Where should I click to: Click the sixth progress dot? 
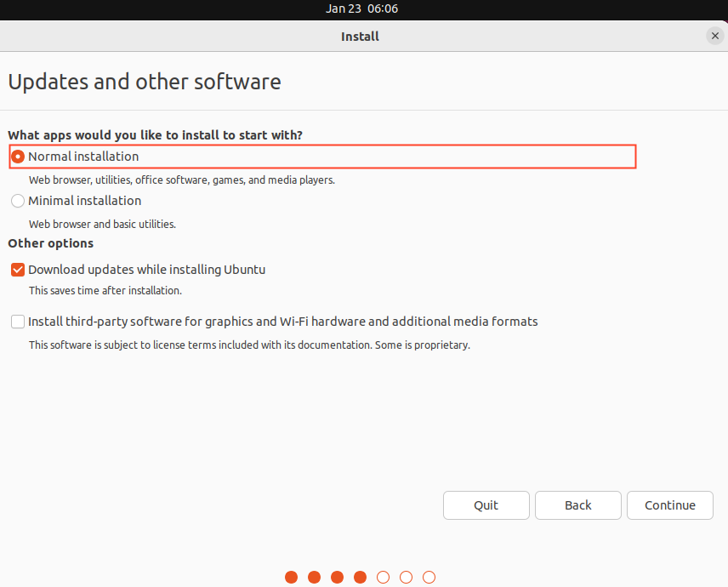coord(406,577)
